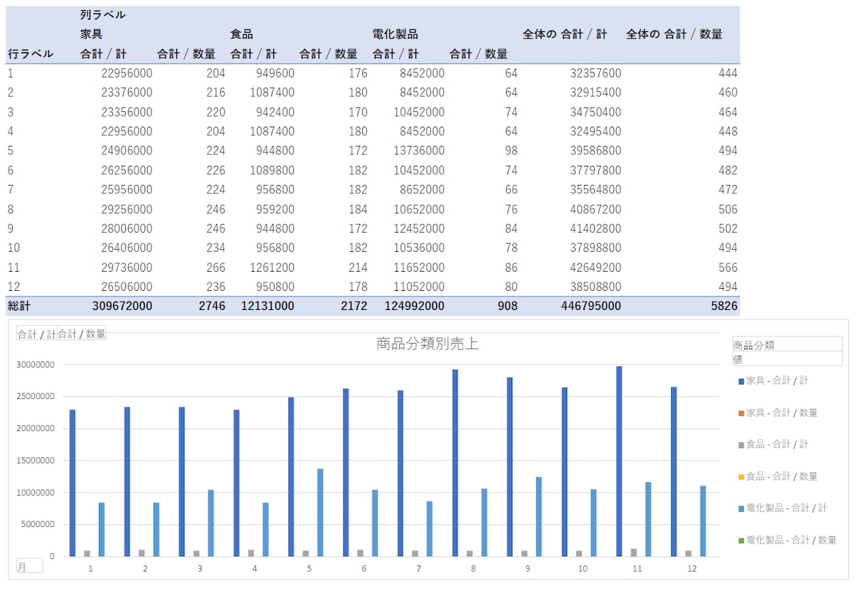868x601 pixels.
Task: Click the 列ラベル header cell
Action: [x=103, y=15]
